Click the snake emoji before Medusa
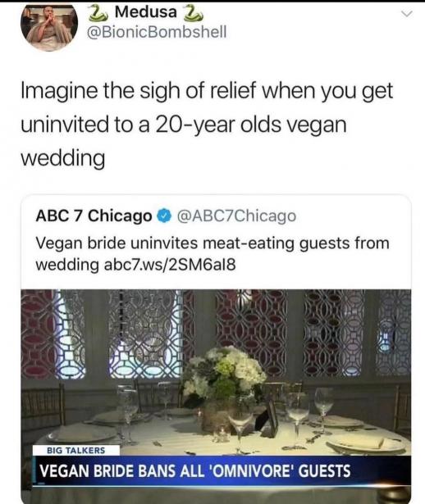The image size is (425, 504). pyautogui.click(x=98, y=13)
